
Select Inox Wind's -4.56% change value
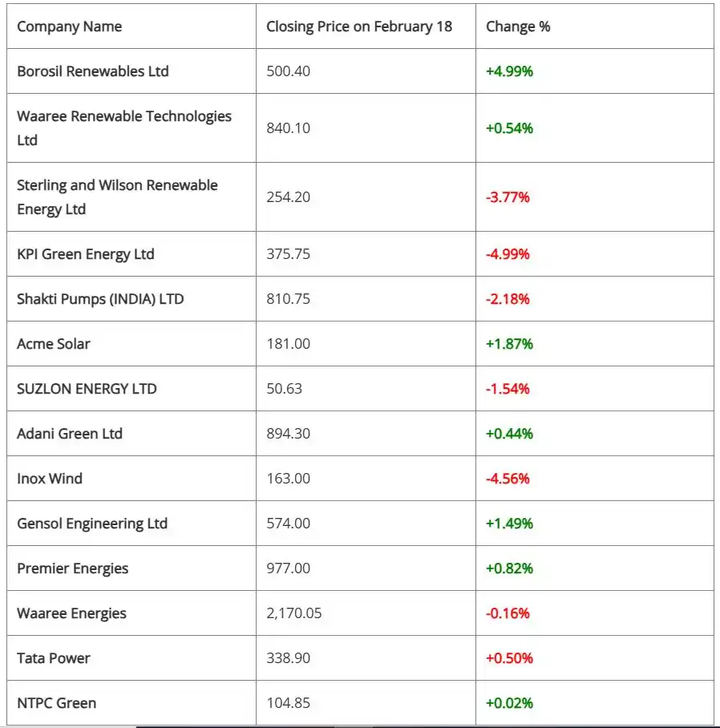508,479
